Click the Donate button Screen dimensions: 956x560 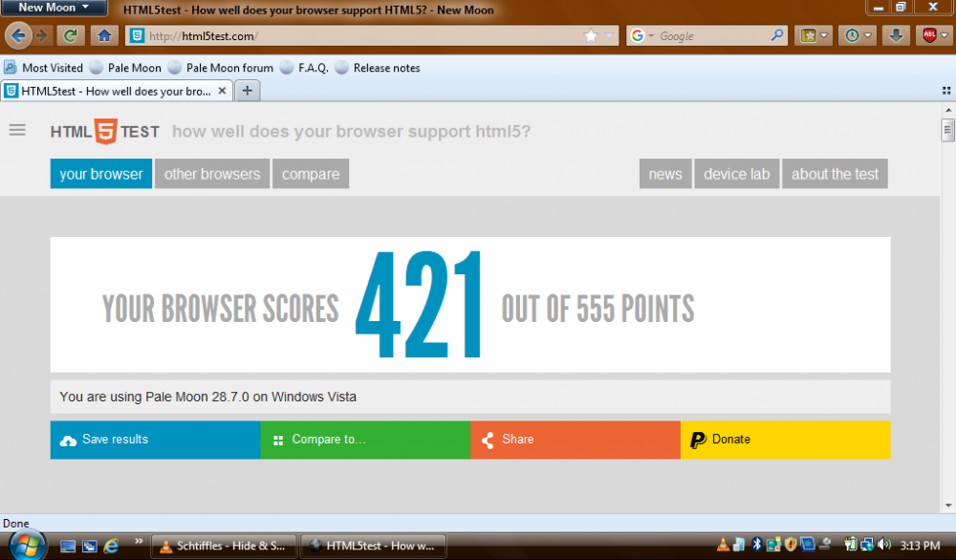click(x=784, y=440)
